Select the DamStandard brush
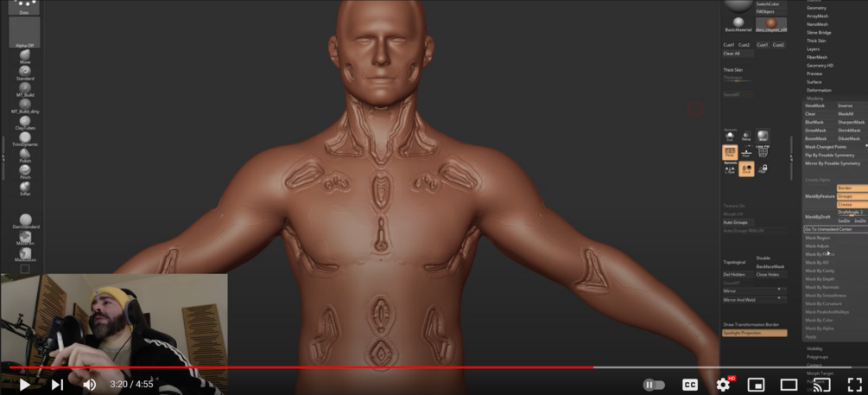The image size is (868, 395). pos(25,221)
